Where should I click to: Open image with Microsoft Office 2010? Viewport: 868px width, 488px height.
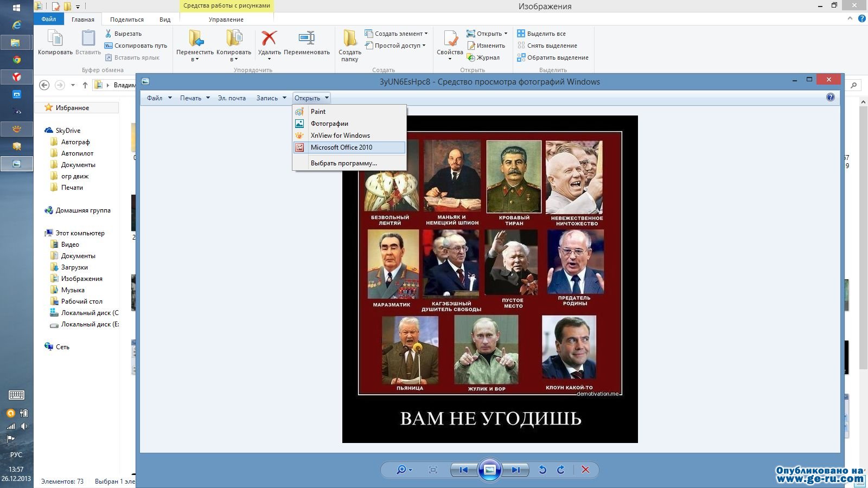coord(349,147)
